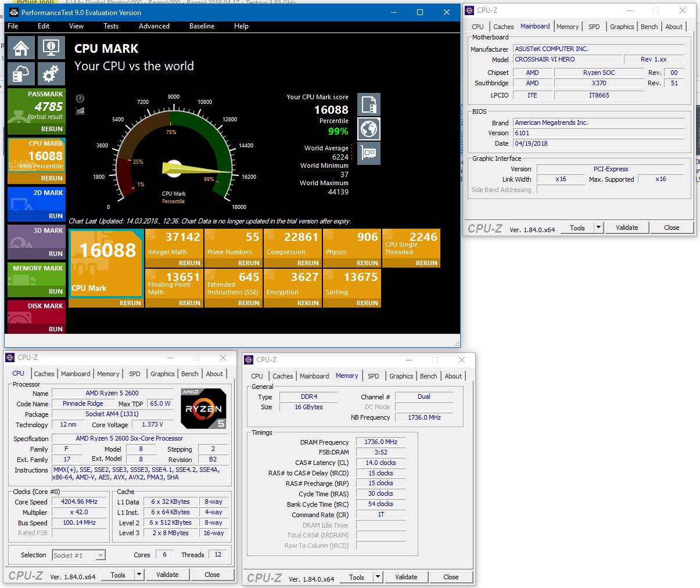Open the Baseline menu
Image resolution: width=700 pixels, height=588 pixels.
tap(202, 26)
